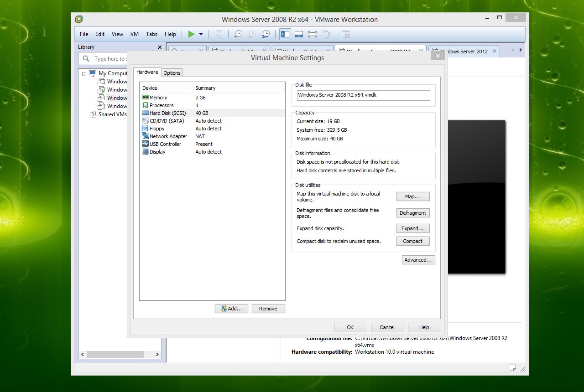Confirm settings with the OK button
The image size is (584, 392).
pos(350,327)
